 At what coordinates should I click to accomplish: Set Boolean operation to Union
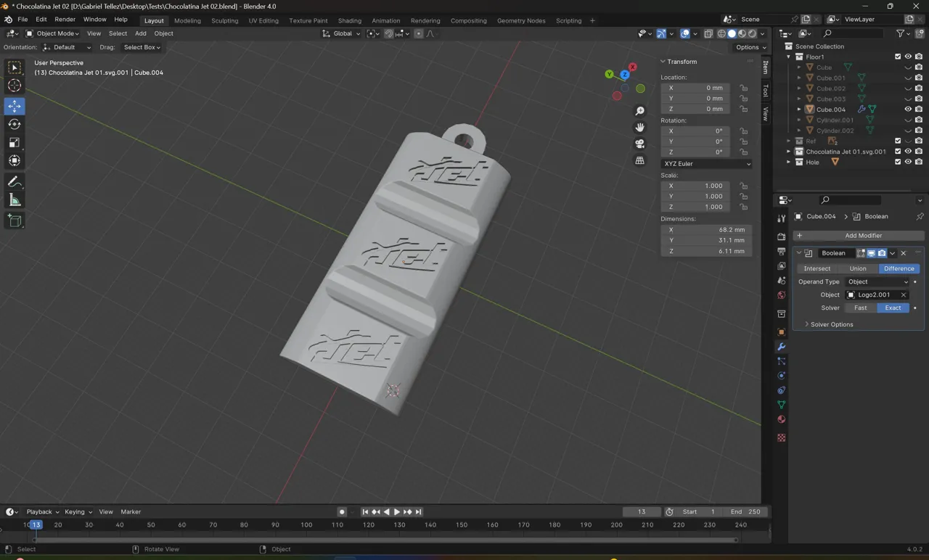[x=858, y=268]
